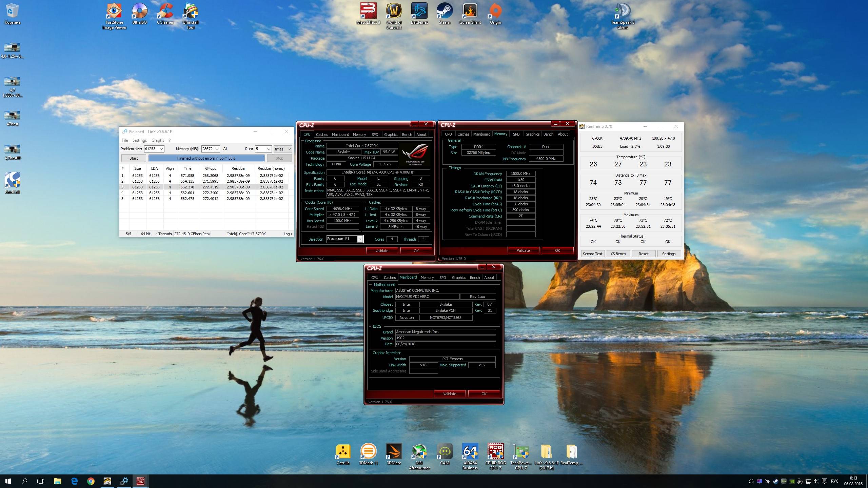Expand LinX Memory (MiB) dropdown
This screenshot has height=488, width=868.
(x=217, y=149)
